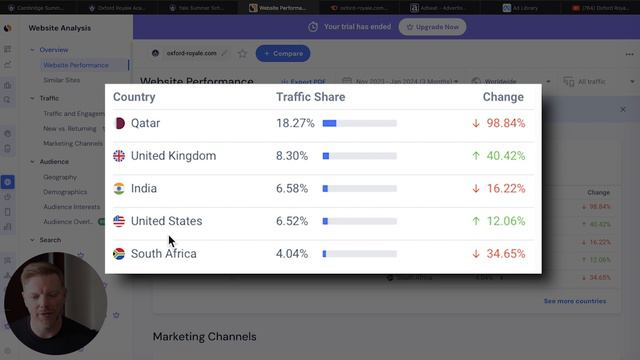640x360 pixels.
Task: Click the United Kingdom traffic share bar
Action: [x=360, y=156]
